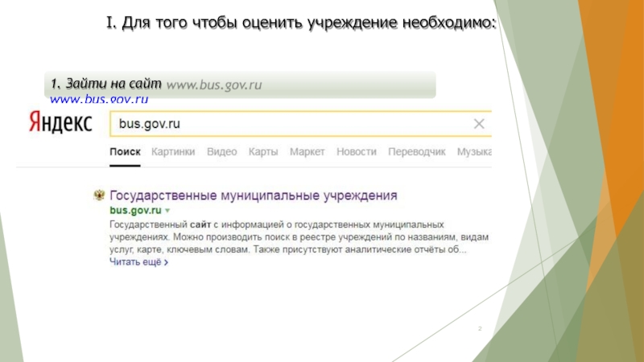
Task: Switch to the Новости tab
Action: pyautogui.click(x=357, y=152)
